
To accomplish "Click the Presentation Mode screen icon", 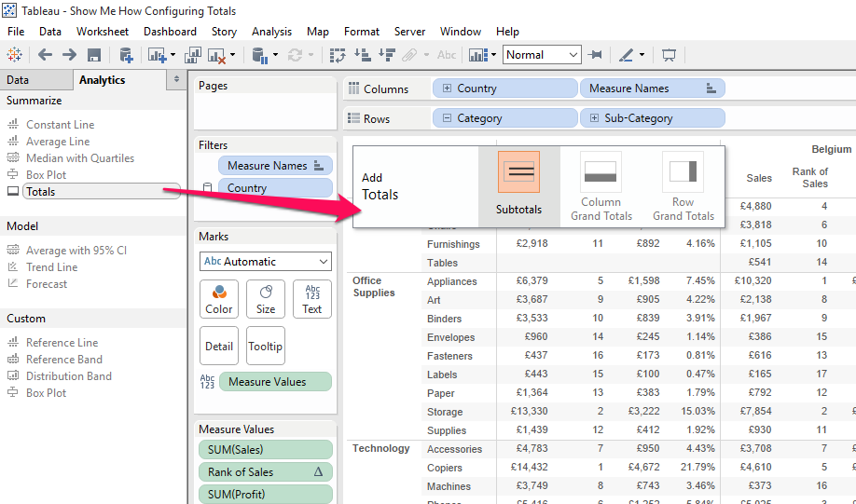I will pyautogui.click(x=669, y=55).
